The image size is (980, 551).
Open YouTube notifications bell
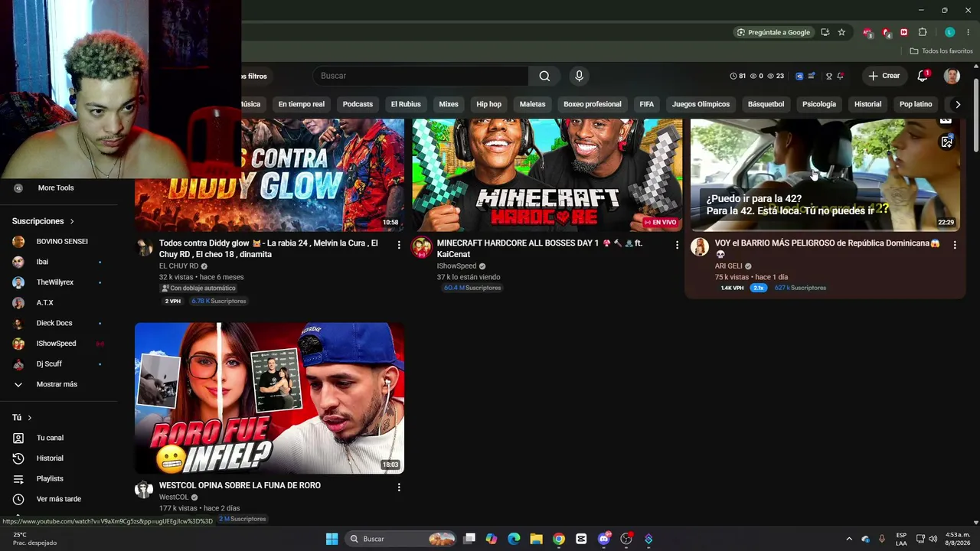tap(923, 76)
